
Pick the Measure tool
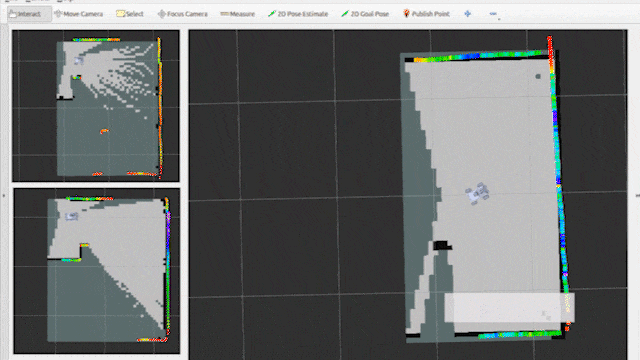[238, 14]
